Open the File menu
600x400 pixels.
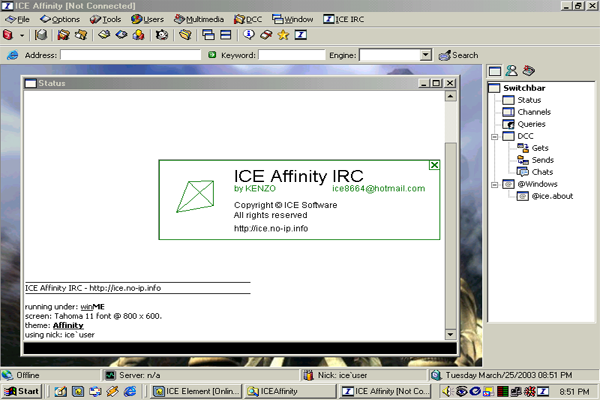(18, 19)
